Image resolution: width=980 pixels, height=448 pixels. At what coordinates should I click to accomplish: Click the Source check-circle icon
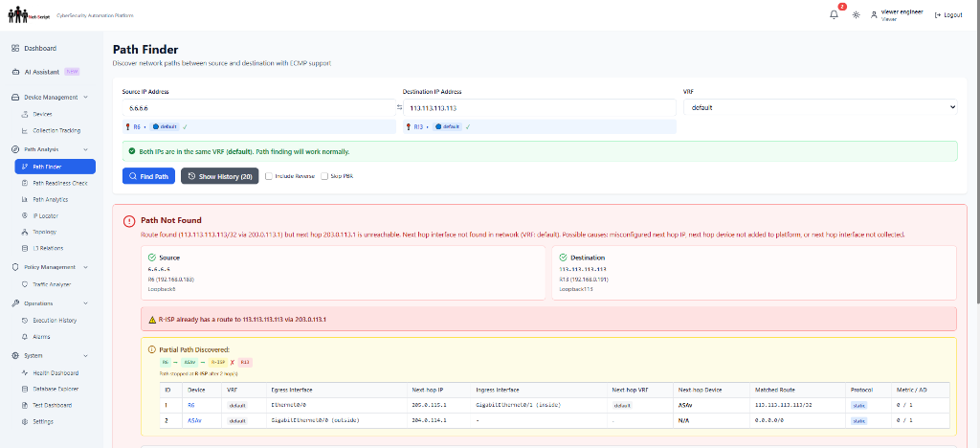pyautogui.click(x=152, y=257)
